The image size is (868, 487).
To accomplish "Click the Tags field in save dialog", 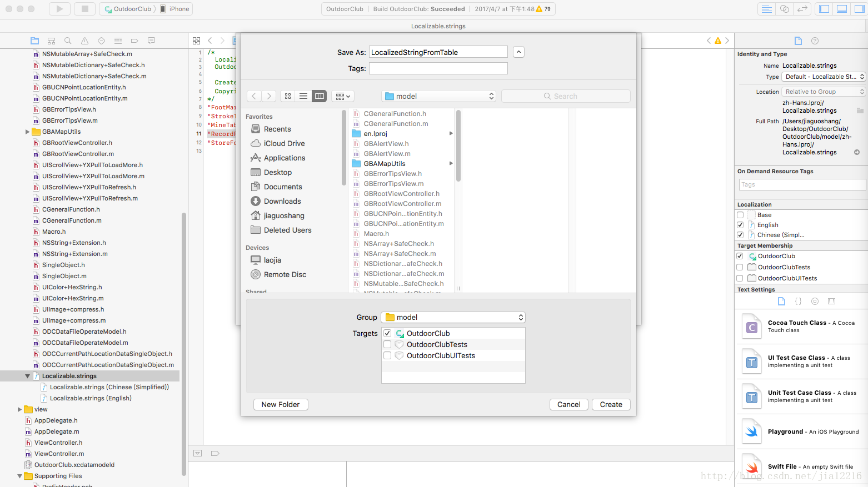I will pos(438,68).
